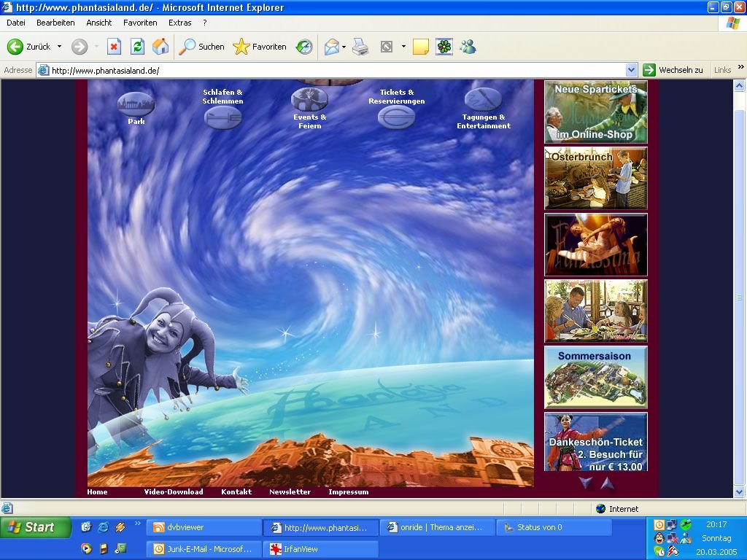This screenshot has height=560, width=747.
Task: Click the Newsletter footer link
Action: [290, 492]
